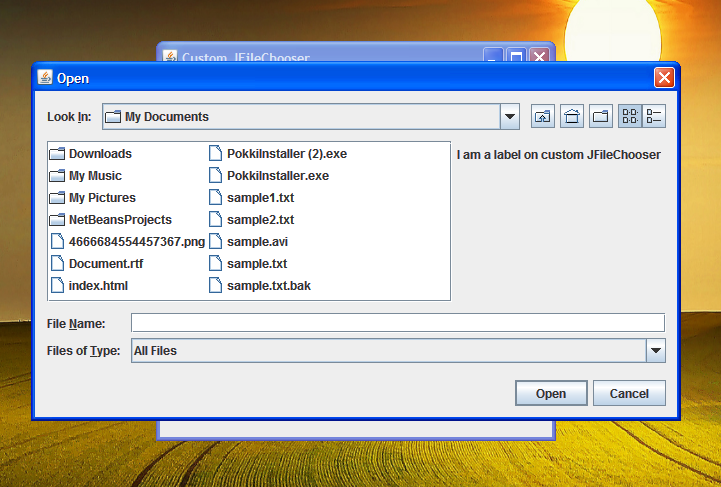Select the My Music folder icon
721x487 pixels.
(x=57, y=176)
